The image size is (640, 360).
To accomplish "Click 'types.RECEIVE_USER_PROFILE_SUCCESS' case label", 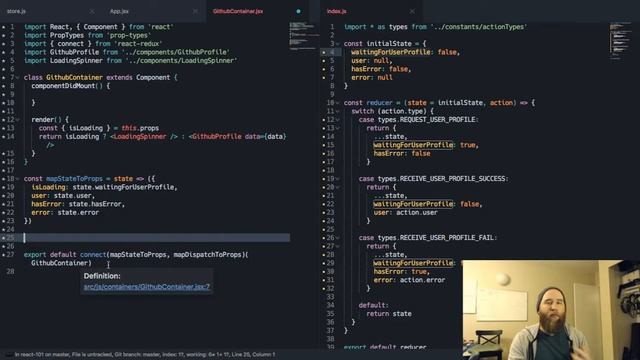I will click(441, 179).
